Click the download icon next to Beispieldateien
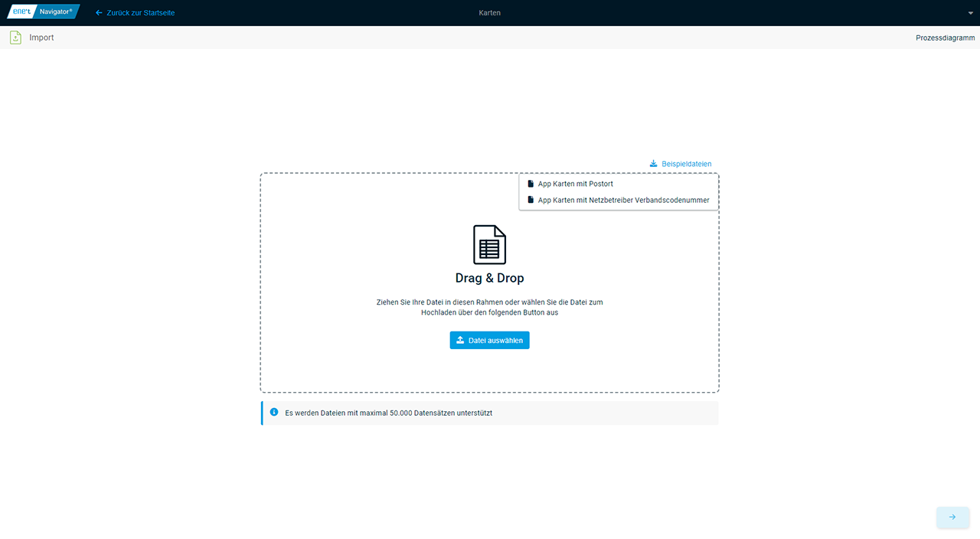 [653, 164]
